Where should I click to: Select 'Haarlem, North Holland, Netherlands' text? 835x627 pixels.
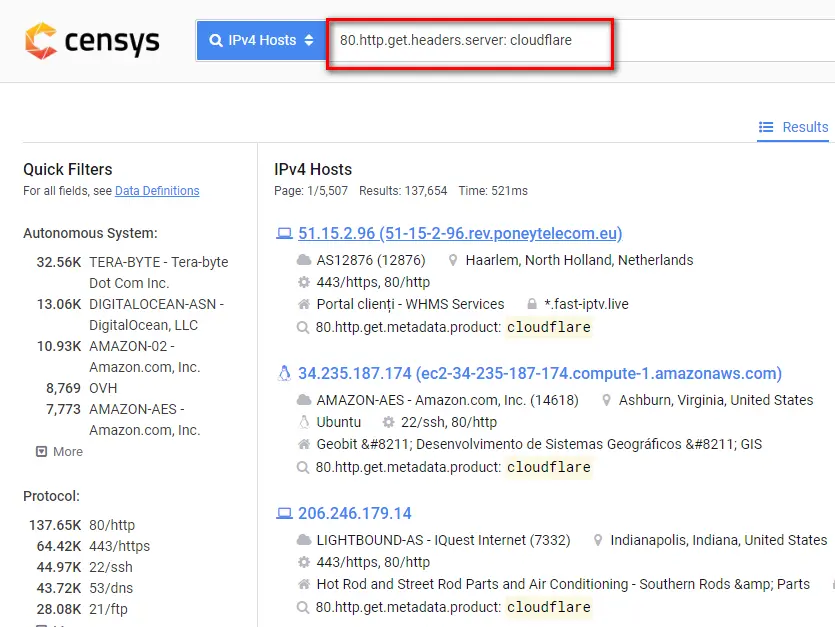tap(579, 260)
